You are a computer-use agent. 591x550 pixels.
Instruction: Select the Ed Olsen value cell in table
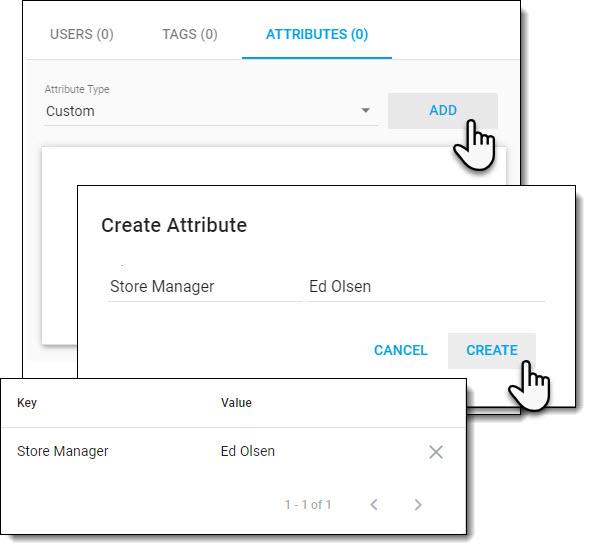coord(248,451)
